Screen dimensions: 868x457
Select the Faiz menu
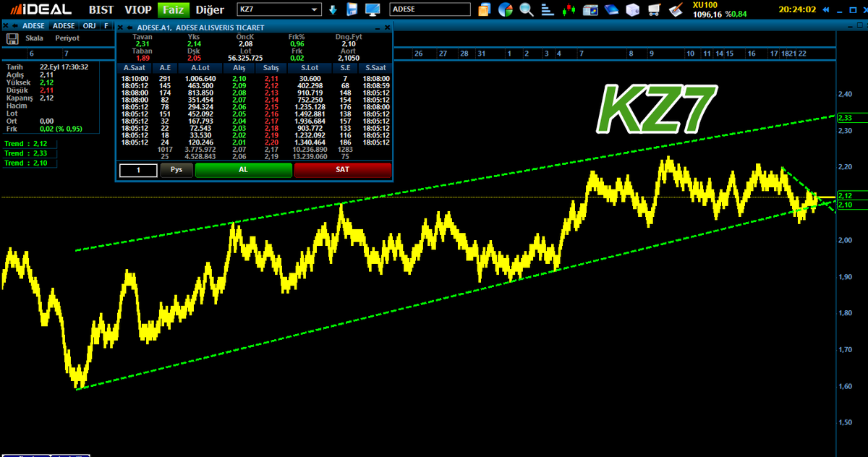pos(174,10)
